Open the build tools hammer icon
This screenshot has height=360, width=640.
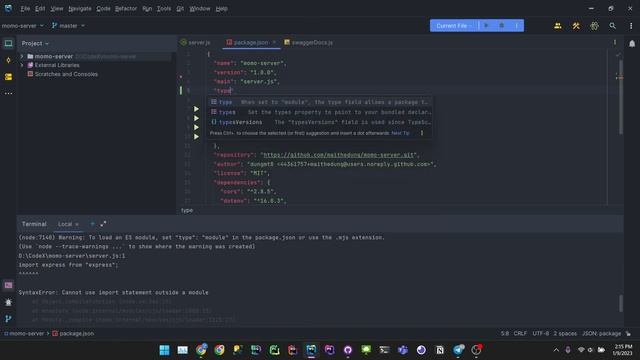click(x=576, y=26)
